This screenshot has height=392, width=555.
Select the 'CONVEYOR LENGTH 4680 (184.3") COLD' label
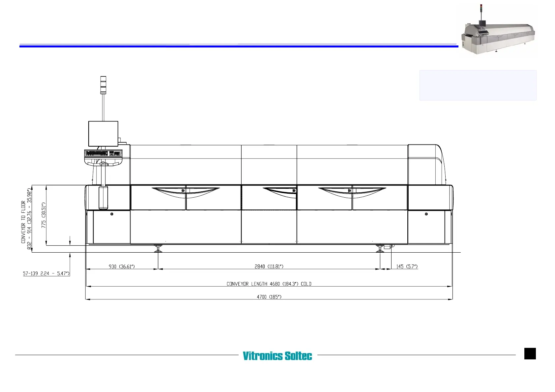coord(269,284)
